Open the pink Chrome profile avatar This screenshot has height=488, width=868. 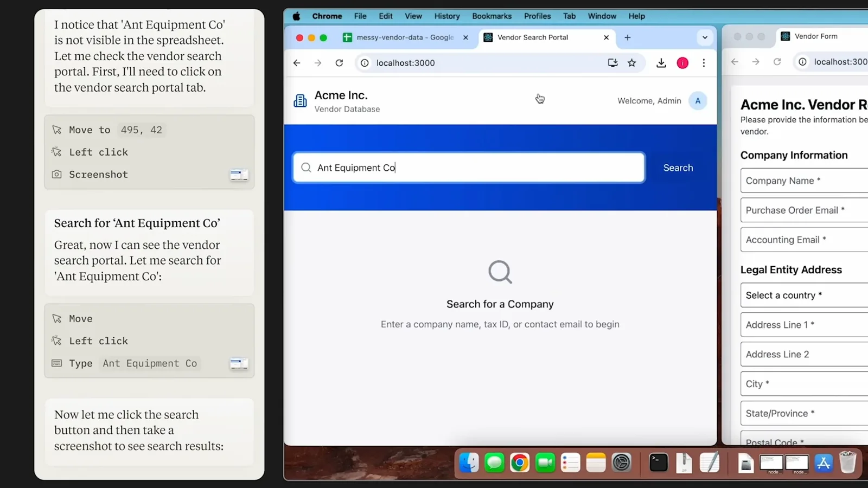(x=682, y=63)
